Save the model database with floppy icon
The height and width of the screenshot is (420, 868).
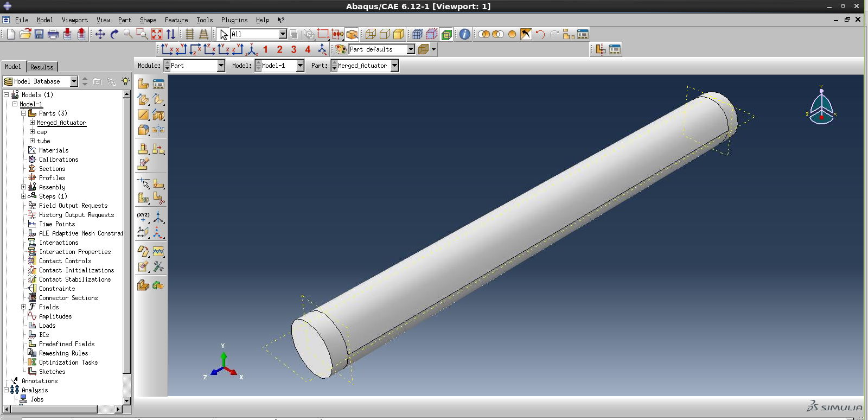[39, 34]
